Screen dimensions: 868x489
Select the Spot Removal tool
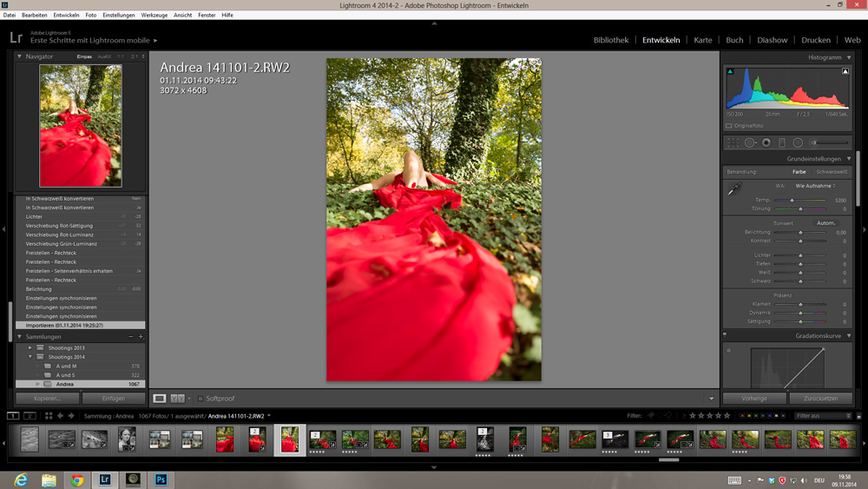750,142
